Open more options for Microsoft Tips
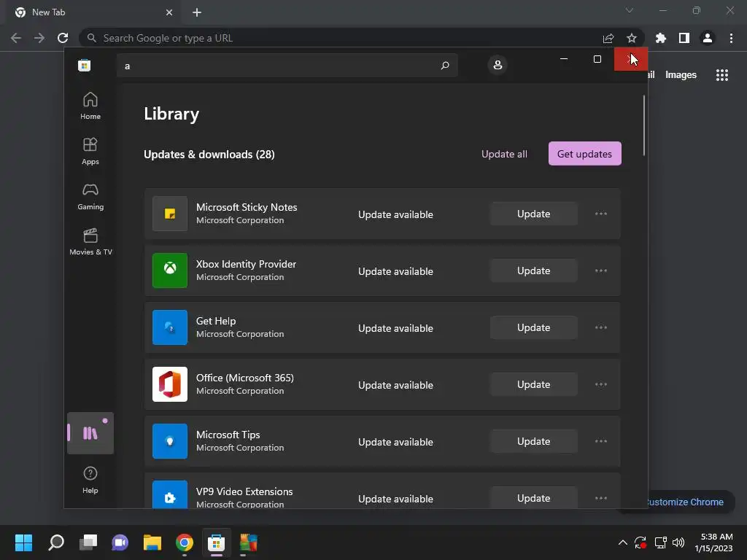This screenshot has height=560, width=747. pyautogui.click(x=601, y=441)
